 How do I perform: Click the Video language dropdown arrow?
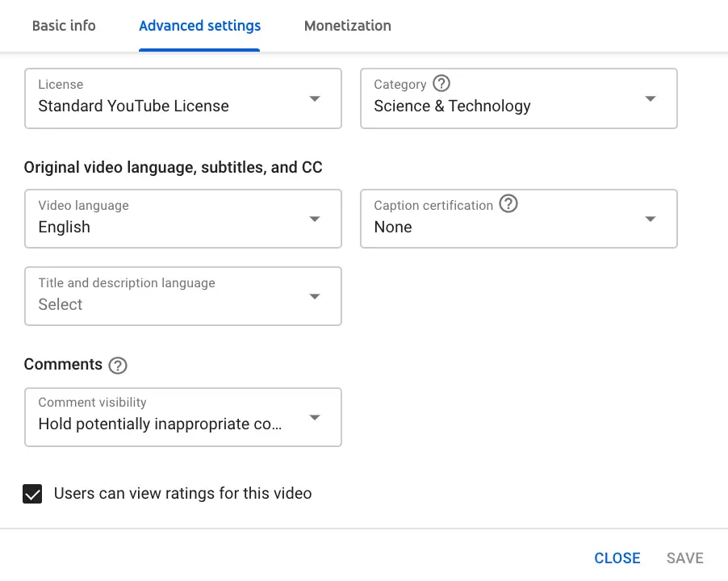click(x=315, y=219)
